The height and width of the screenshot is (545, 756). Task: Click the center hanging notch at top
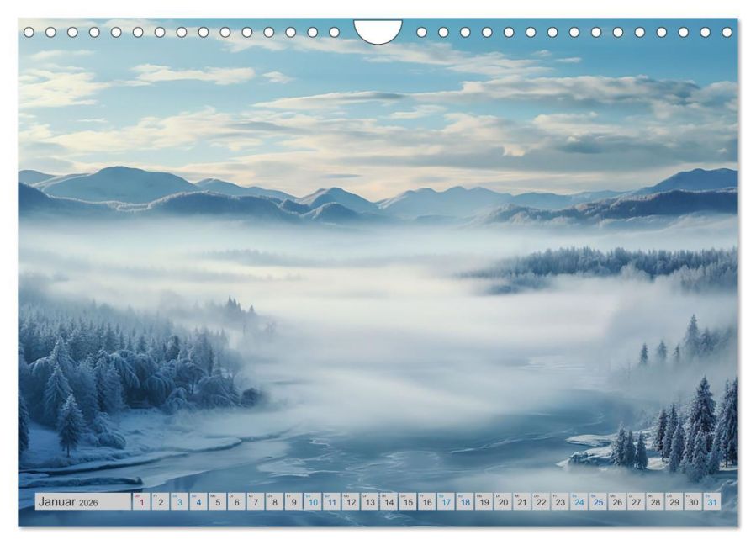point(378,31)
